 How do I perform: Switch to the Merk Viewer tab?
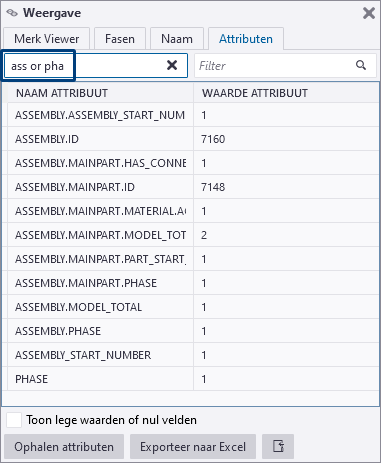coord(47,39)
